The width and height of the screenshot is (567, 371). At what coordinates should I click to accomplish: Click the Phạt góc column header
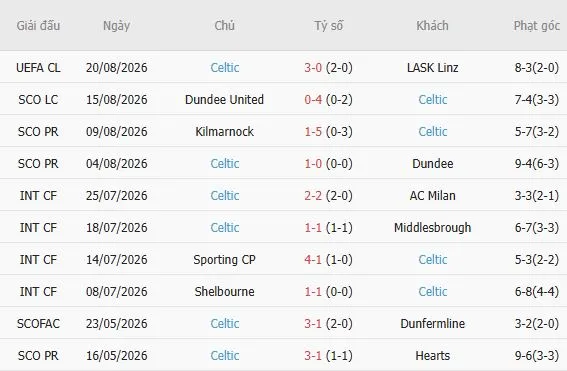tap(537, 26)
